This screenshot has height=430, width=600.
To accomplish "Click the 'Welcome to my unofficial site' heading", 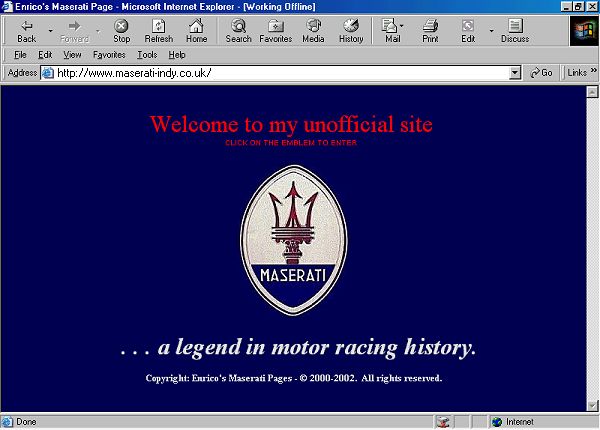I will click(x=291, y=124).
